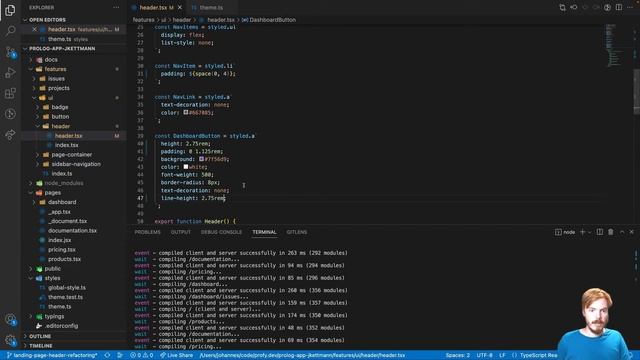Click the synchronize changes icon in status bar
The image size is (640, 360).
pyautogui.click(x=107, y=355)
